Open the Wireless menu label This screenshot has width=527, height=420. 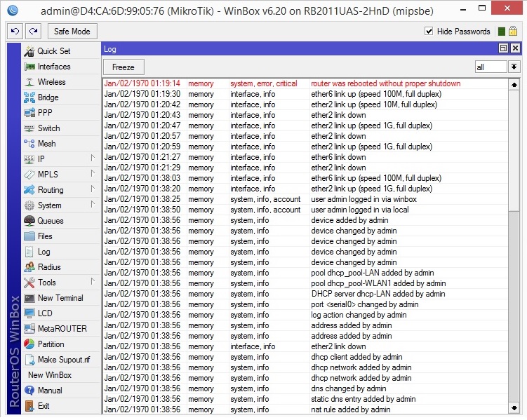52,82
